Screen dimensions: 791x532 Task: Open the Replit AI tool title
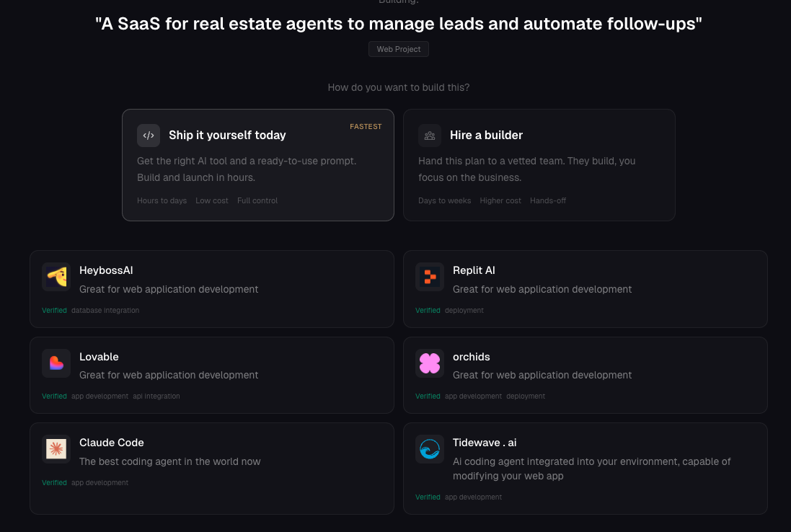click(474, 270)
